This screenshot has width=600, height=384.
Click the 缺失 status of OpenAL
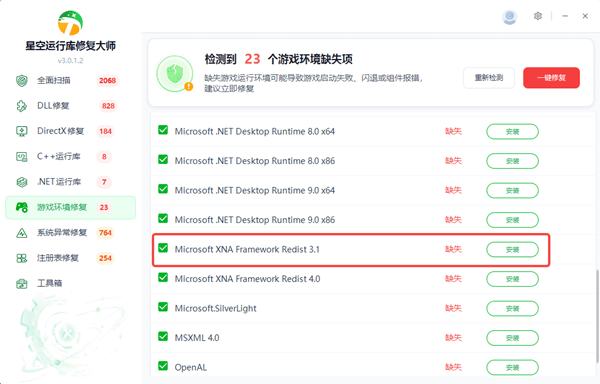click(453, 367)
